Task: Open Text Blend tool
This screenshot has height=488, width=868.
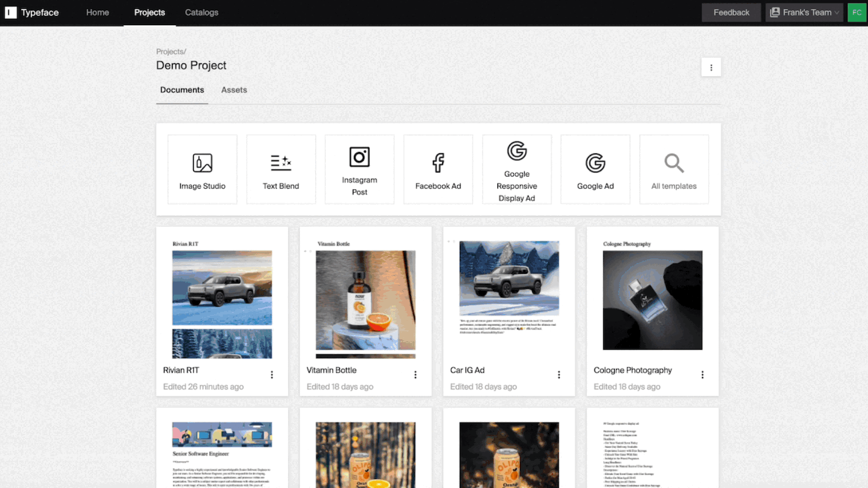Action: pyautogui.click(x=280, y=169)
